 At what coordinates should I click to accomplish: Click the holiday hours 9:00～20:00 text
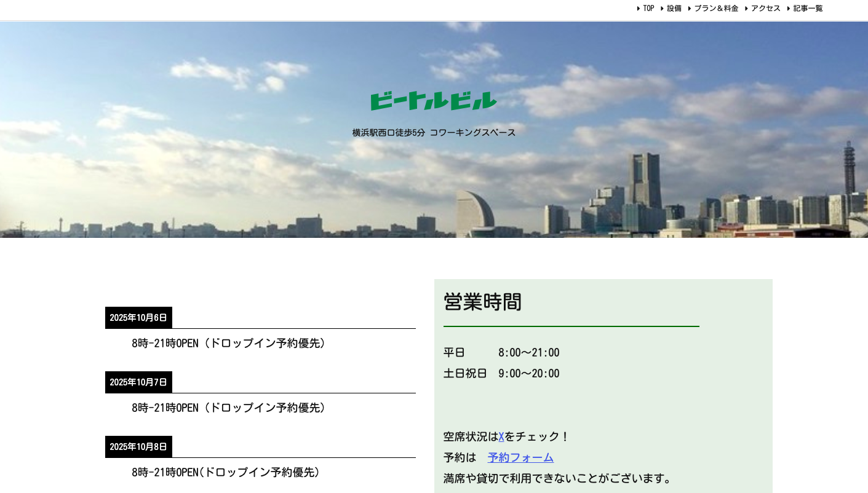point(528,374)
